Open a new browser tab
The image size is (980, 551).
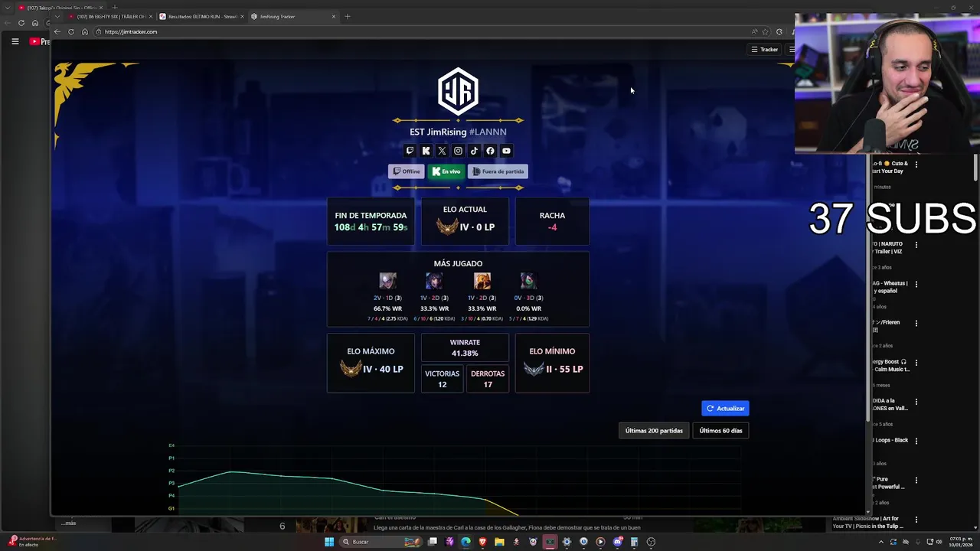[x=347, y=16]
